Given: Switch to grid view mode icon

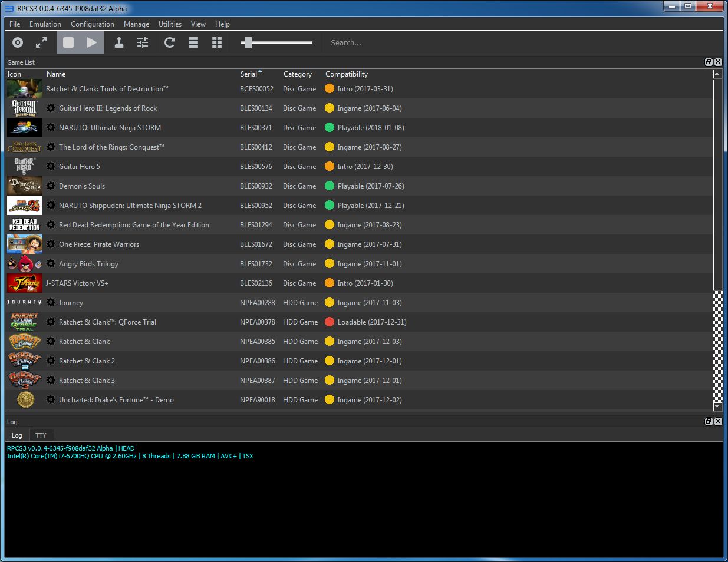Looking at the screenshot, I should click(217, 42).
